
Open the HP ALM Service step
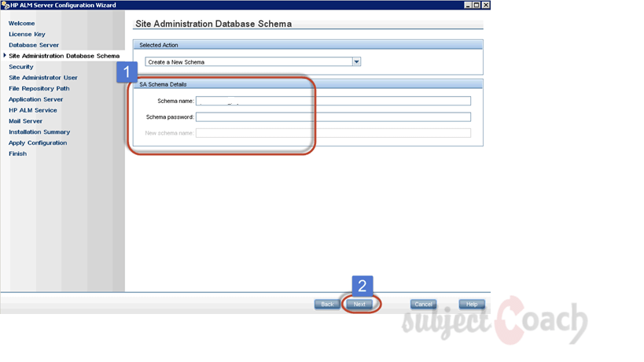point(33,110)
